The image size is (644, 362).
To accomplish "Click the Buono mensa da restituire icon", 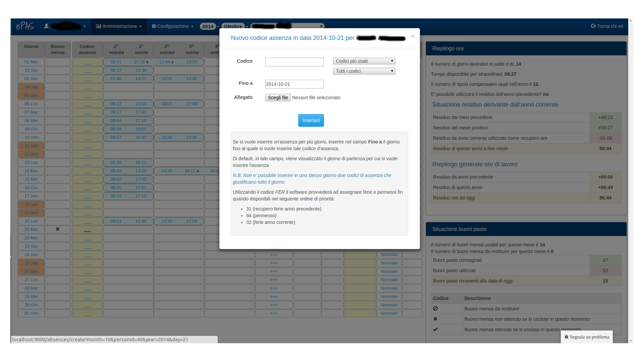I will click(435, 309).
